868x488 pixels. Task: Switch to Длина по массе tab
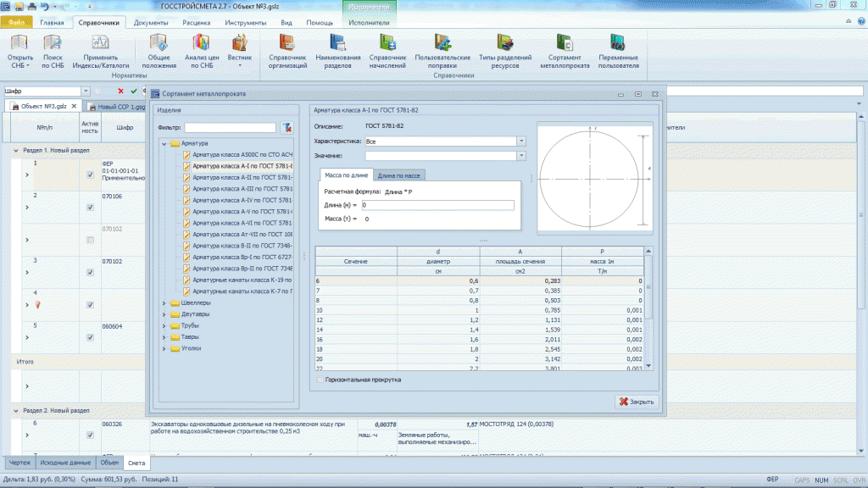400,175
